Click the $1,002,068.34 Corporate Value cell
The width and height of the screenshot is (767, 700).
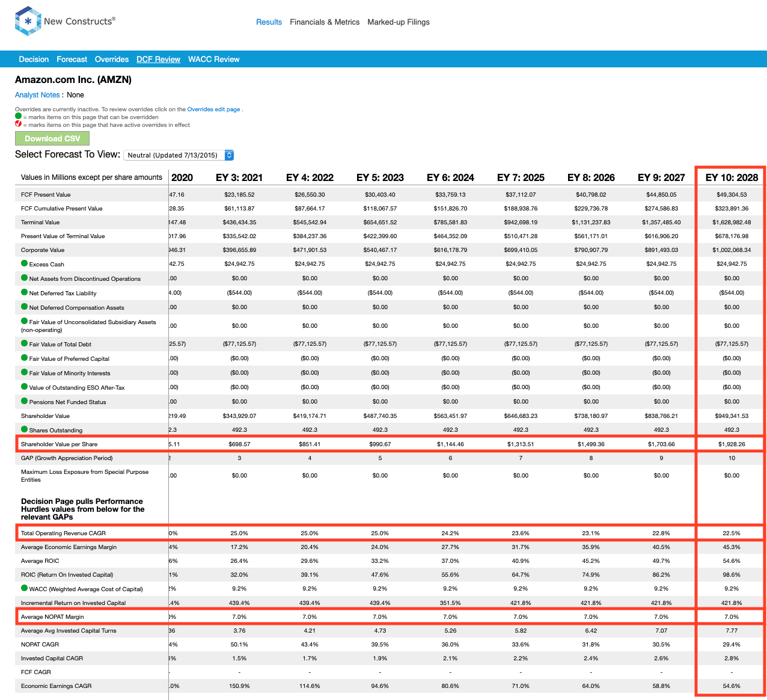pos(732,250)
